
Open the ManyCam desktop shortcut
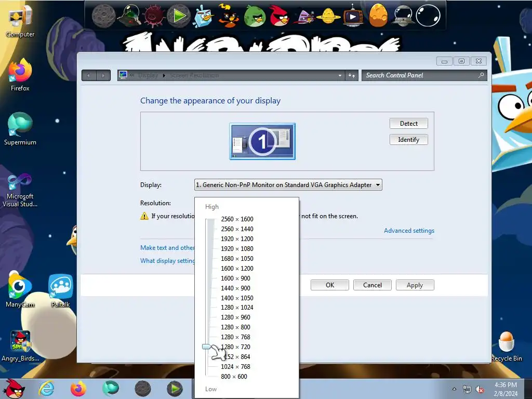20,290
